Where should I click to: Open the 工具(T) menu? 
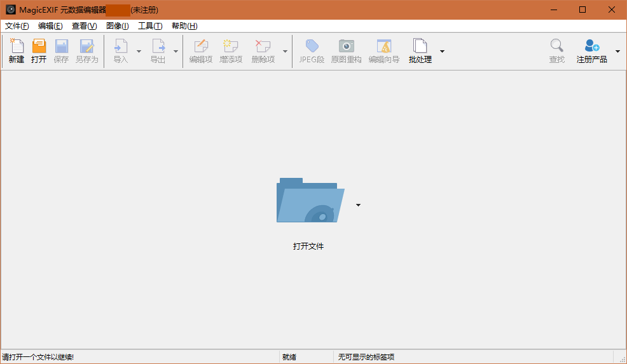(x=150, y=26)
